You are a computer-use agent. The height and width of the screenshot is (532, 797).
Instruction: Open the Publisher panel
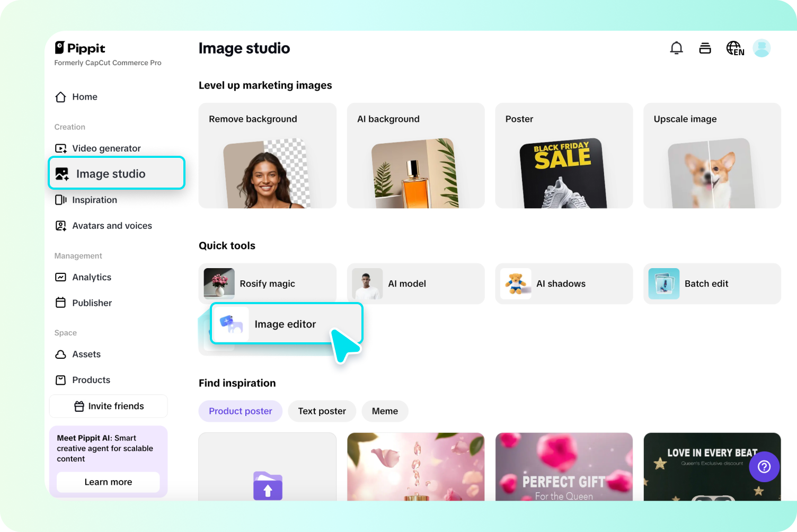pos(91,303)
